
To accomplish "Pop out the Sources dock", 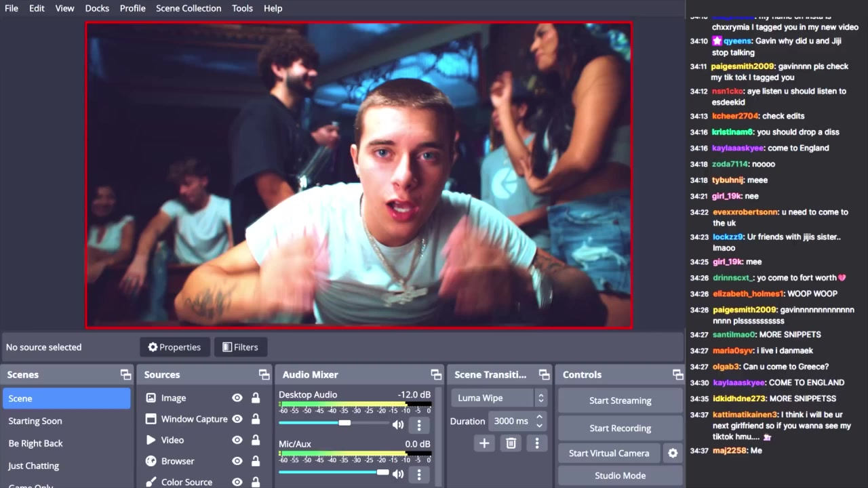I will click(x=264, y=375).
